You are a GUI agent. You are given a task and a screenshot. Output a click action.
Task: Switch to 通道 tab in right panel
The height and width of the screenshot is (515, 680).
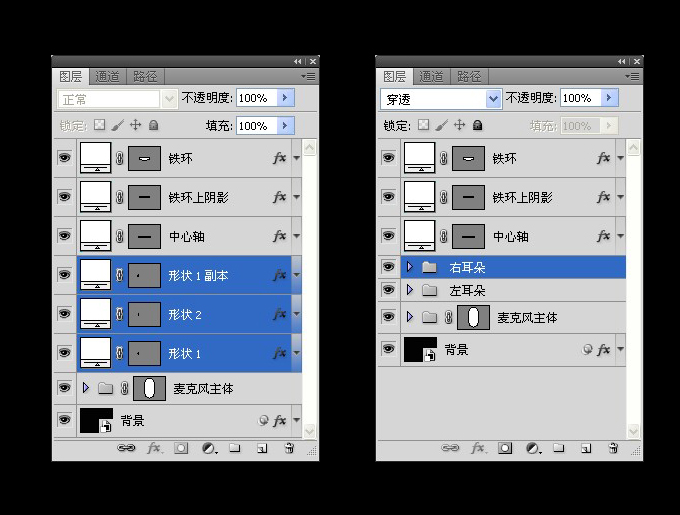click(x=432, y=77)
